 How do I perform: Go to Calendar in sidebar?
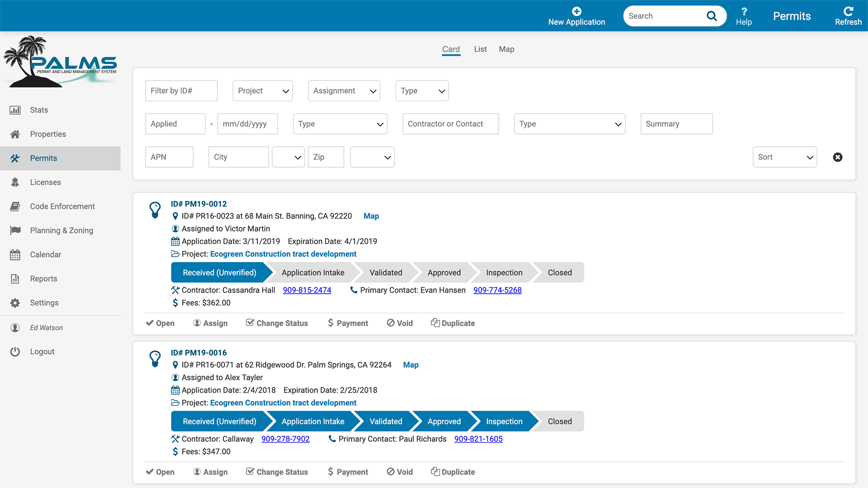tap(45, 255)
